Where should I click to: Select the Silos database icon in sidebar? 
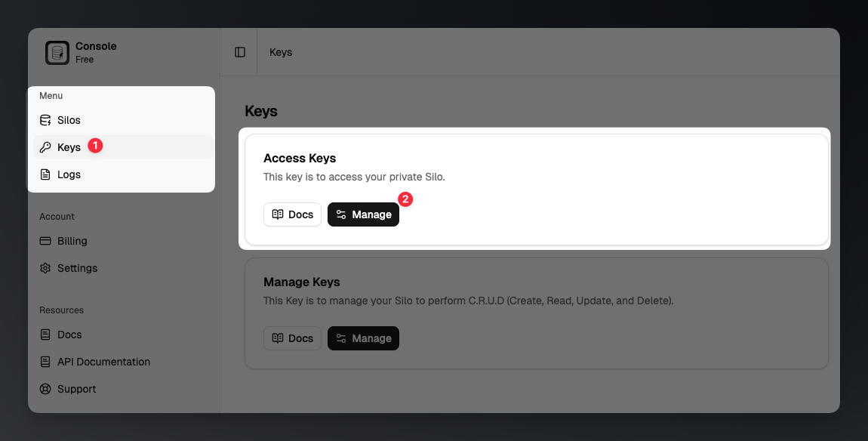[x=44, y=119]
